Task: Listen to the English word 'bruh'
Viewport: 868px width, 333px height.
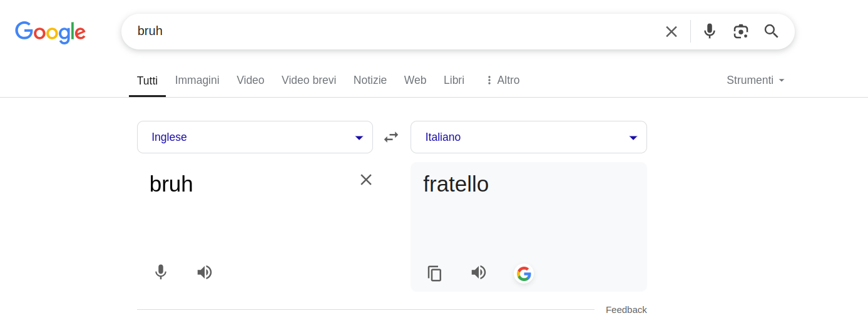Action: point(205,272)
